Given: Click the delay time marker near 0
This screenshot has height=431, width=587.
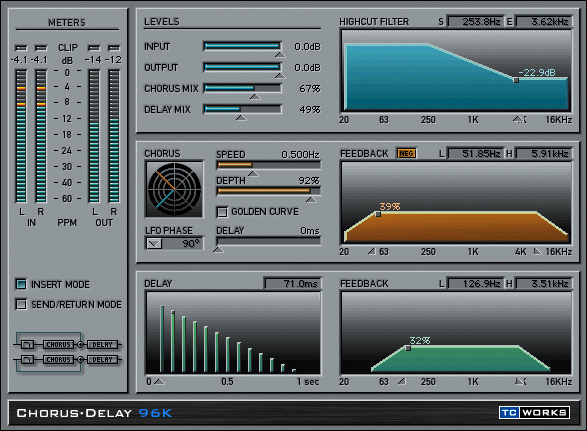Looking at the screenshot, I should point(159,382).
